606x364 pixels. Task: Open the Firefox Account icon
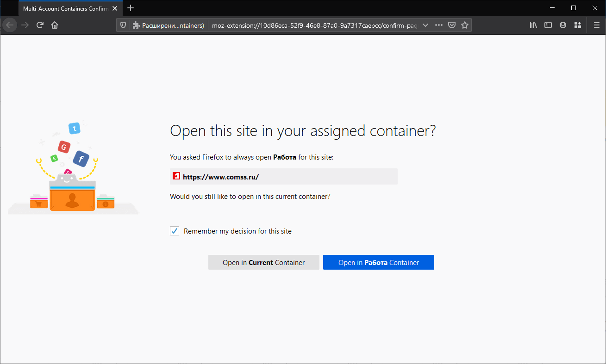[x=563, y=25]
